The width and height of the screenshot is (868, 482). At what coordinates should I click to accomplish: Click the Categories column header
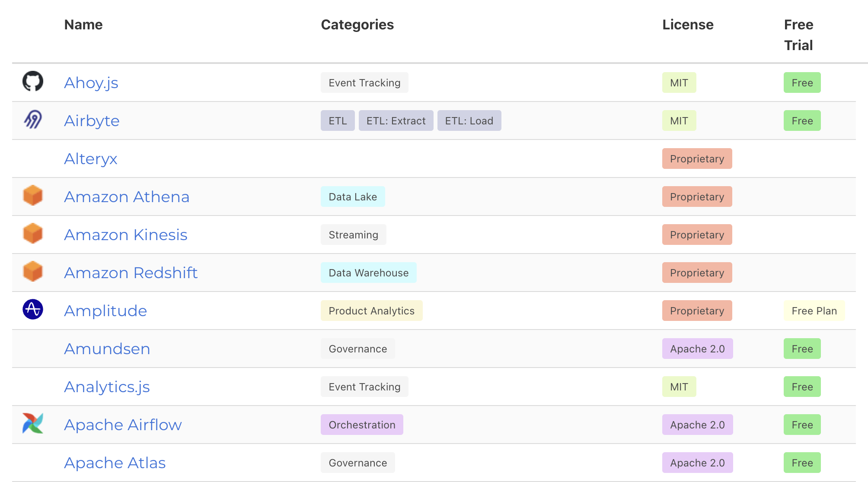(357, 25)
